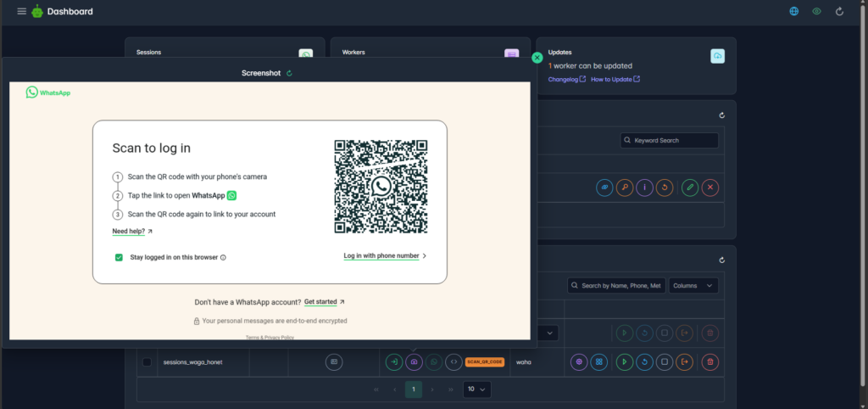Click the dimmed play icon in bulk actions row
This screenshot has height=409, width=868.
tap(625, 333)
